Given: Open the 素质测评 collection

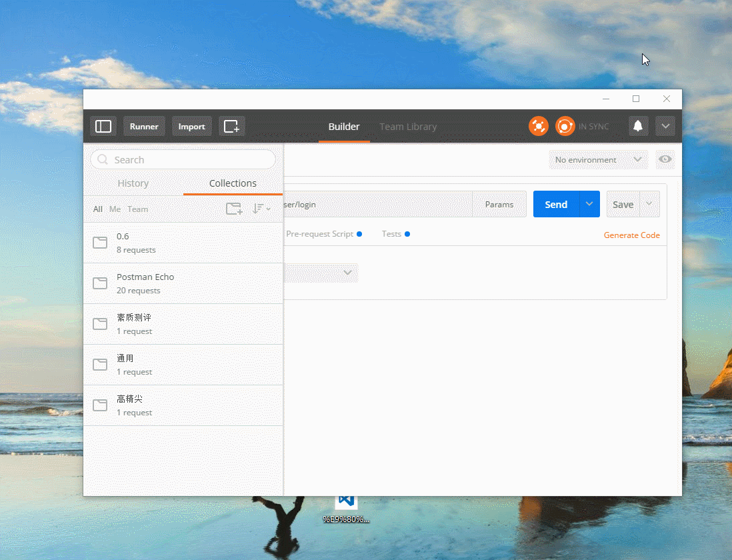Looking at the screenshot, I should click(183, 324).
